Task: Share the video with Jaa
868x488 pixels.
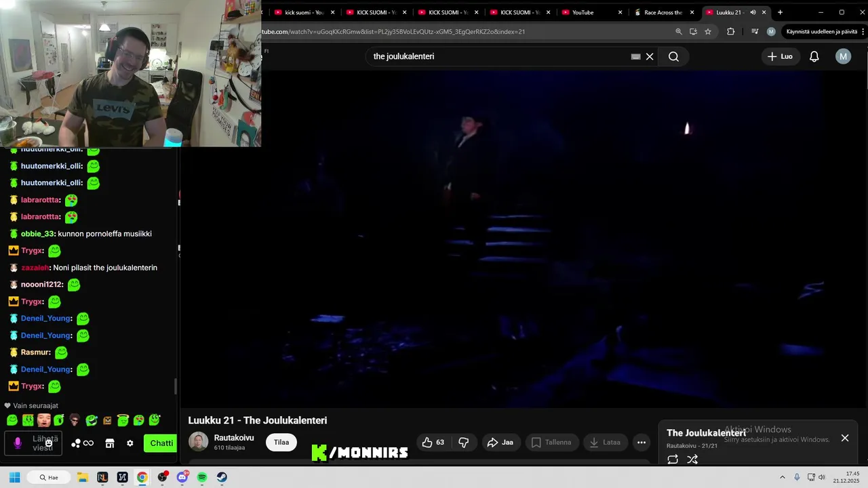Action: point(500,443)
